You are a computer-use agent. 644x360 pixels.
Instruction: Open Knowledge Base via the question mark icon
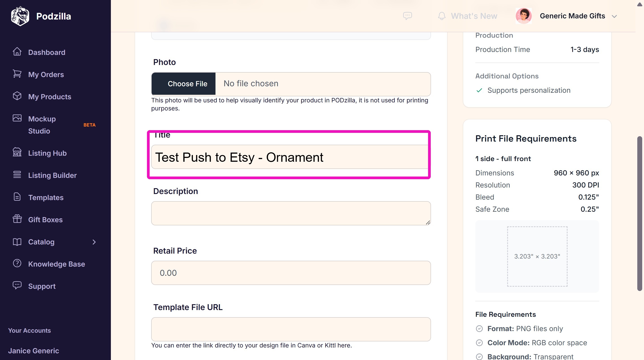17,263
